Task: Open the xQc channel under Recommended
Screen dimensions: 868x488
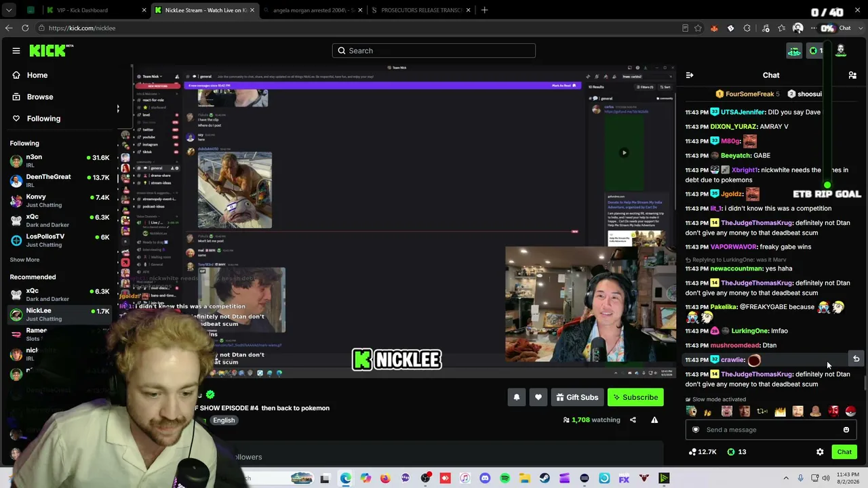Action: coord(60,295)
